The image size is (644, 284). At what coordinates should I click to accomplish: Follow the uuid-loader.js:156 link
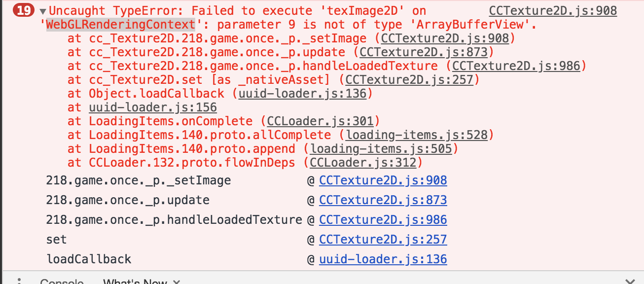152,107
